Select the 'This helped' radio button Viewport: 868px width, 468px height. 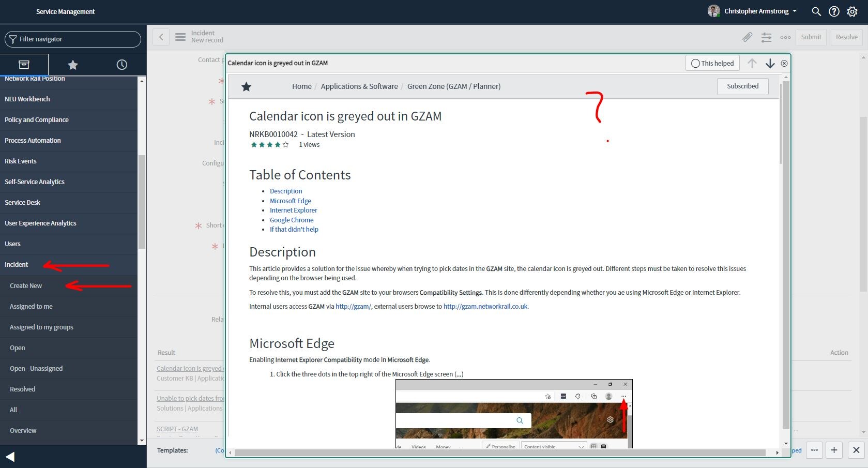pyautogui.click(x=695, y=63)
